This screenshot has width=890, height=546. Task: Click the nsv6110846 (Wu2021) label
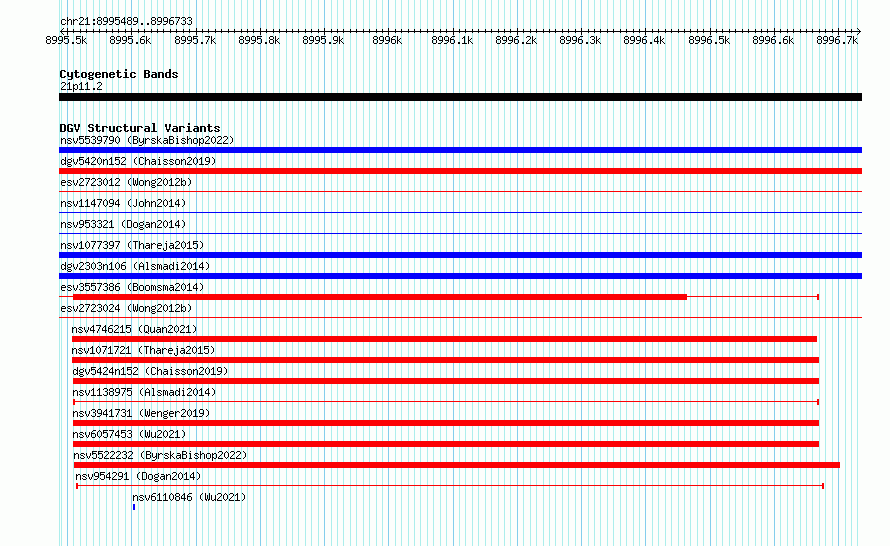[189, 497]
